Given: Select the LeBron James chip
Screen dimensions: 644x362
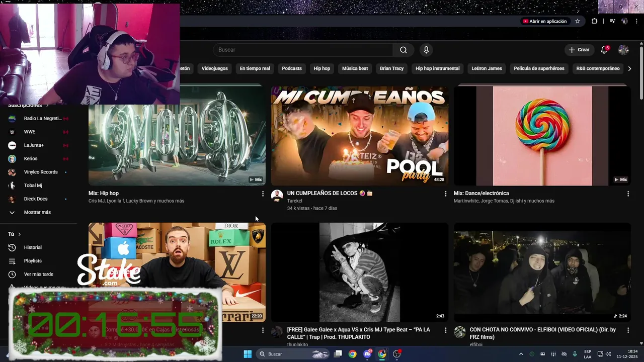Looking at the screenshot, I should pyautogui.click(x=487, y=68).
